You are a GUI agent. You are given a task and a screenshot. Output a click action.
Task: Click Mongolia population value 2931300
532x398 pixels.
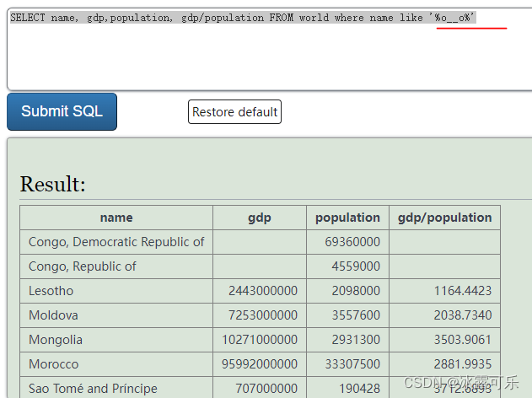(356, 340)
